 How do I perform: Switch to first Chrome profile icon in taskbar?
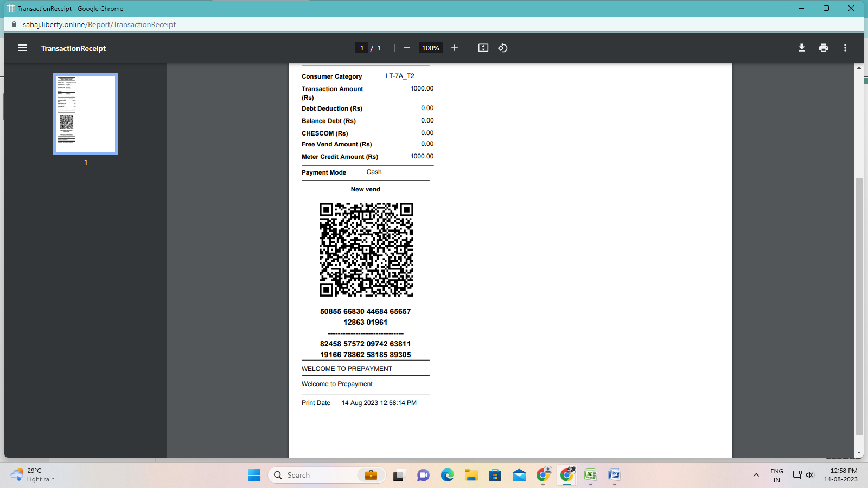pos(543,475)
